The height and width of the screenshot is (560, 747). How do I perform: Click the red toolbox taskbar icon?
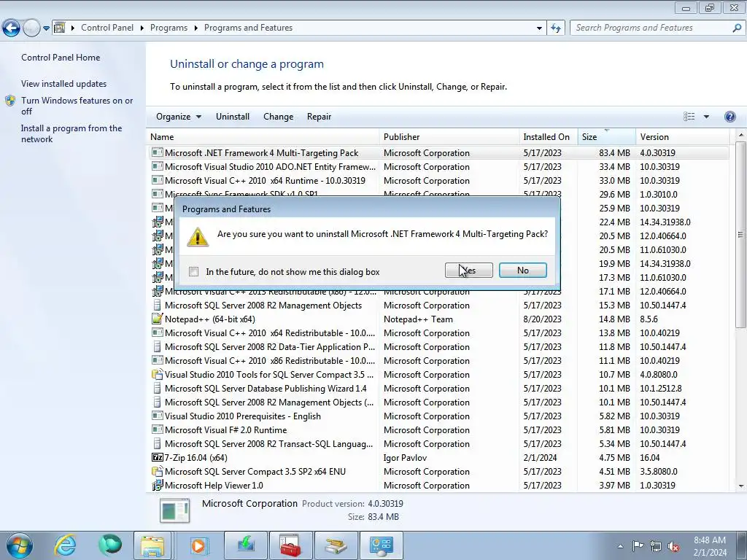click(x=290, y=545)
